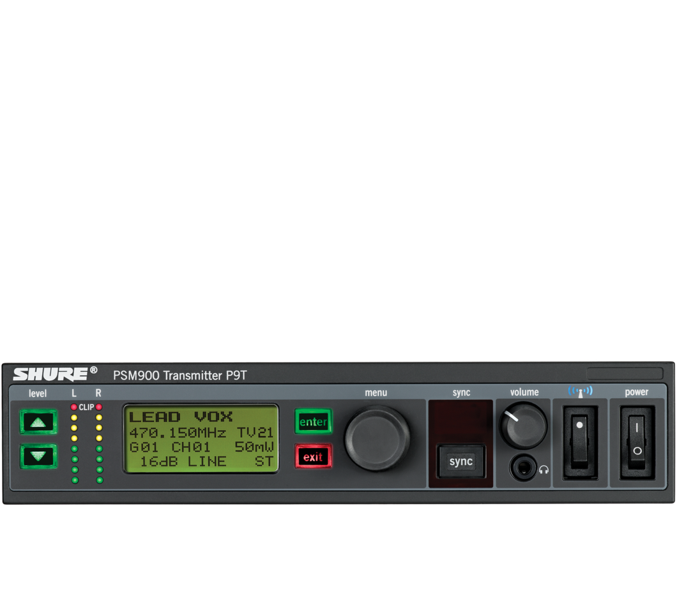677x616 pixels.
Task: Select the 50mW power setting on display
Action: point(254,447)
